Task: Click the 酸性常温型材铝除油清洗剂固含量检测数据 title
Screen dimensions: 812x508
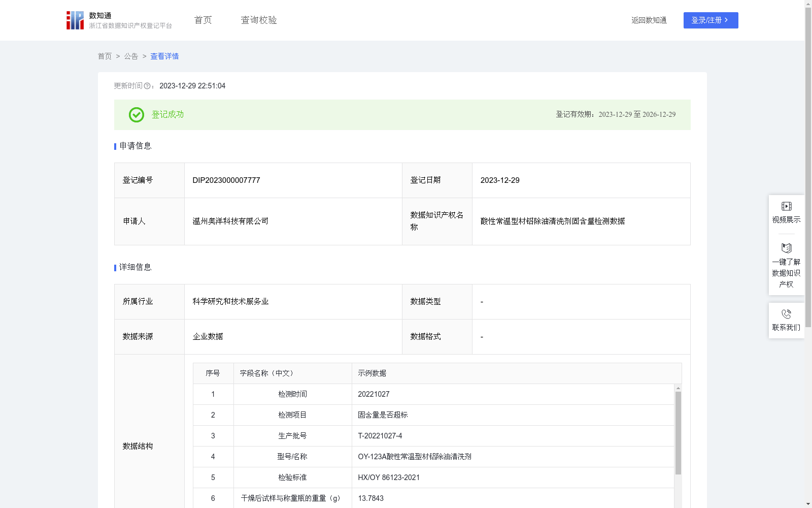Action: pos(553,221)
